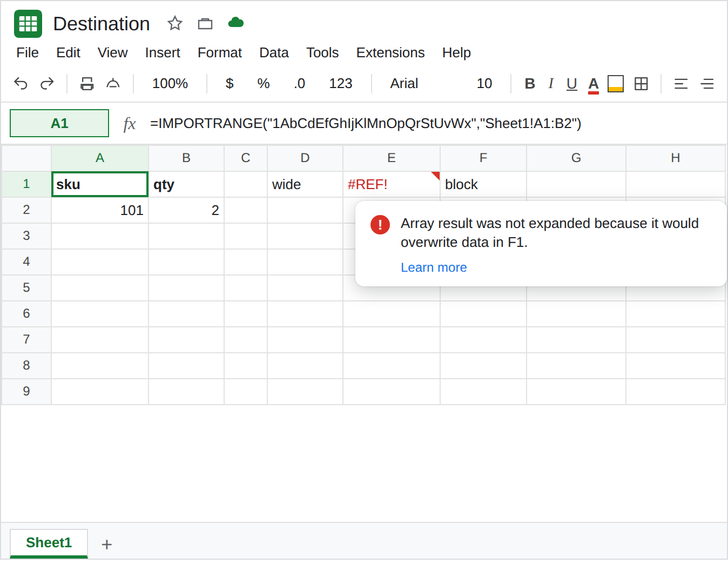Open the Tools menu
This screenshot has width=728, height=564.
(x=322, y=52)
